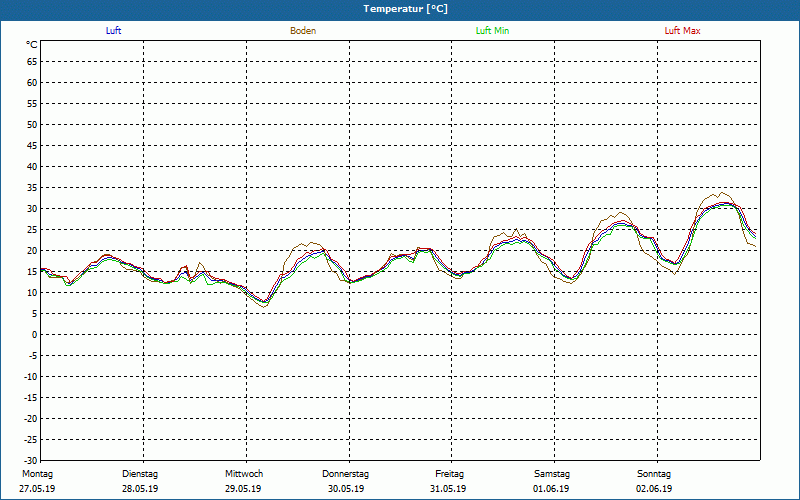Viewport: 800px width, 500px height.
Task: Click the -30 y-axis value
Action: (31, 461)
